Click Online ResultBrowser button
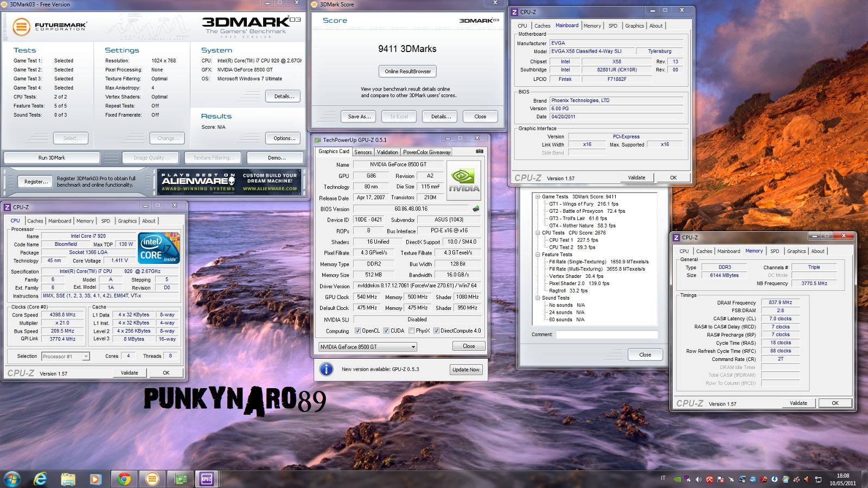This screenshot has height=488, width=868. pos(408,71)
